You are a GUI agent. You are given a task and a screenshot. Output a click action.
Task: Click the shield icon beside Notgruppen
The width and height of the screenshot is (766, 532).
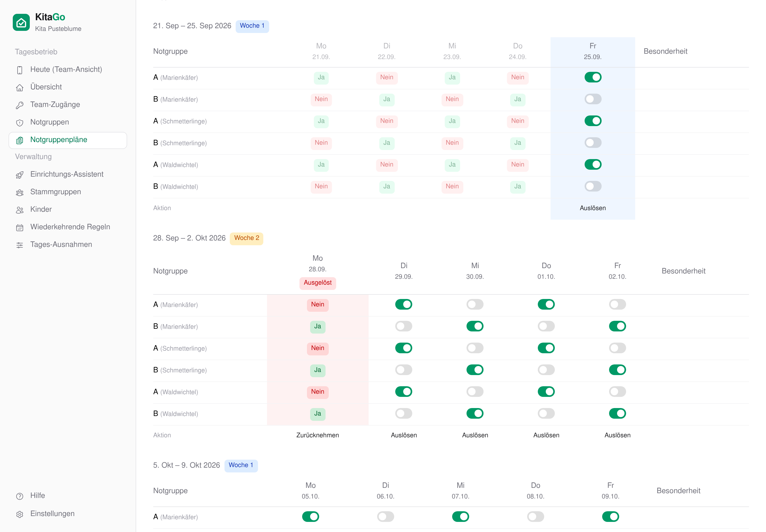tap(20, 123)
